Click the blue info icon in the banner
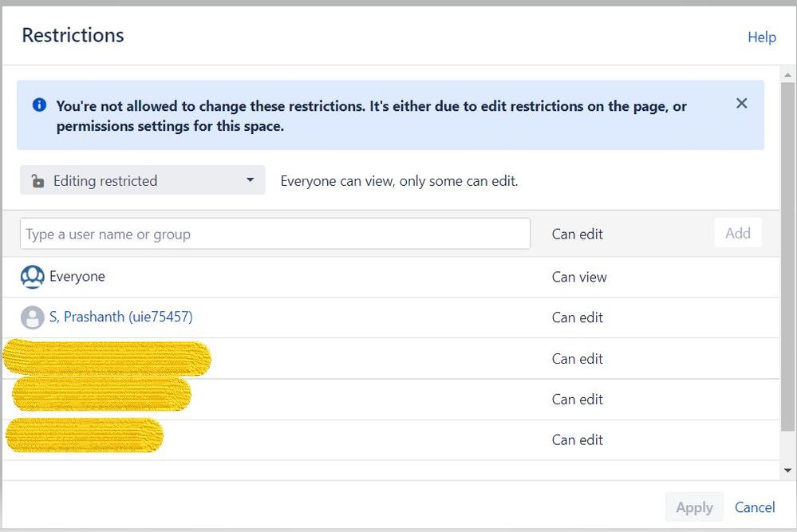 39,104
